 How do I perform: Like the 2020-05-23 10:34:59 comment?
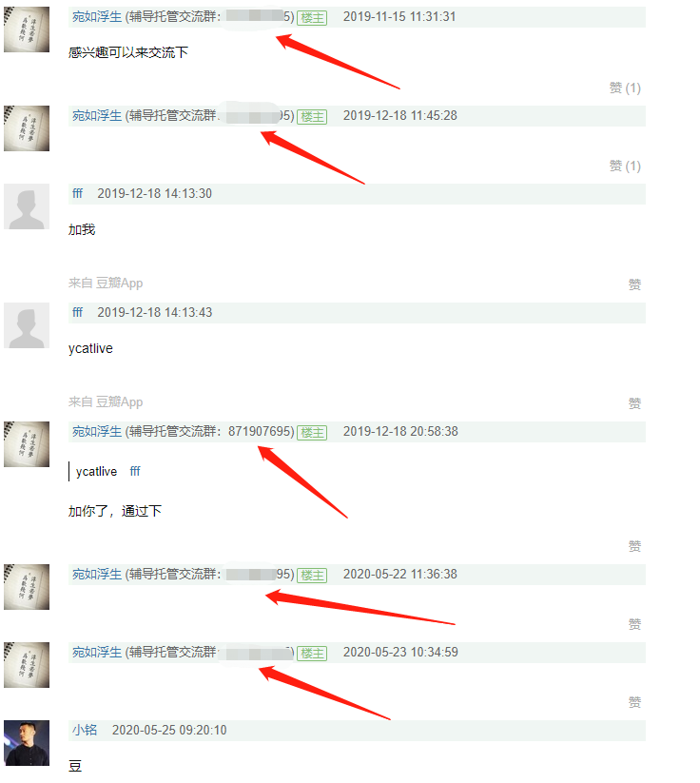[x=634, y=702]
